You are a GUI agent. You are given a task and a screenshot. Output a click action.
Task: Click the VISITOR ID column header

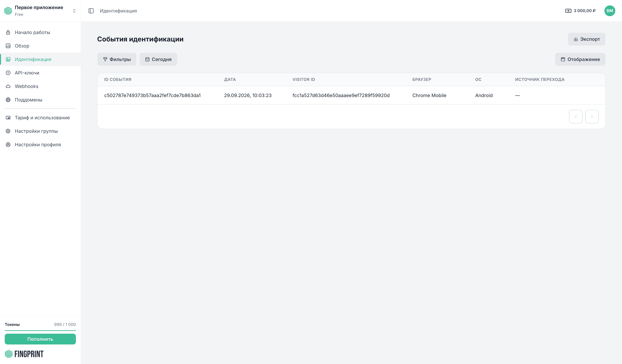coord(304,79)
